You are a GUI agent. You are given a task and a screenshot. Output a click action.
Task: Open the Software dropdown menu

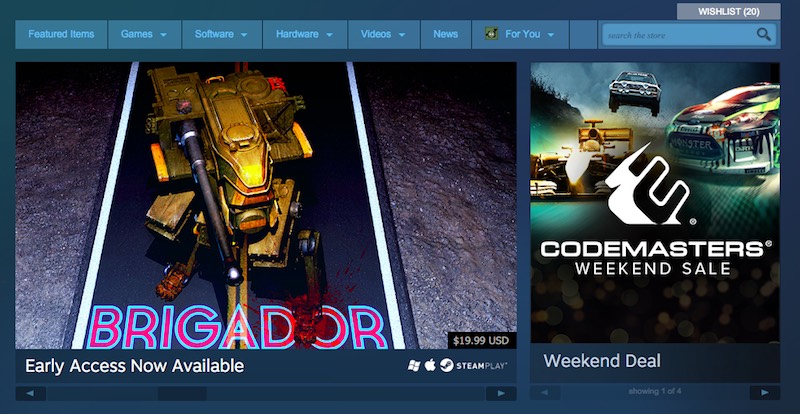tap(221, 34)
